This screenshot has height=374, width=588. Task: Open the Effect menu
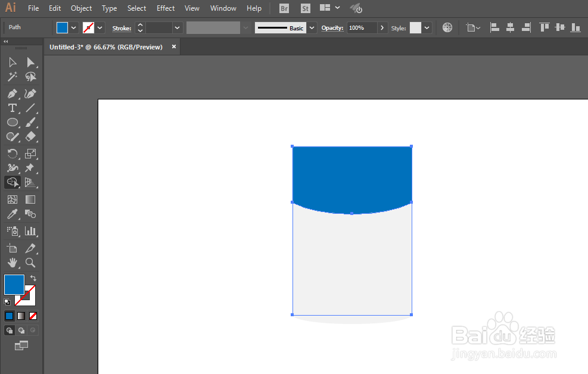165,8
